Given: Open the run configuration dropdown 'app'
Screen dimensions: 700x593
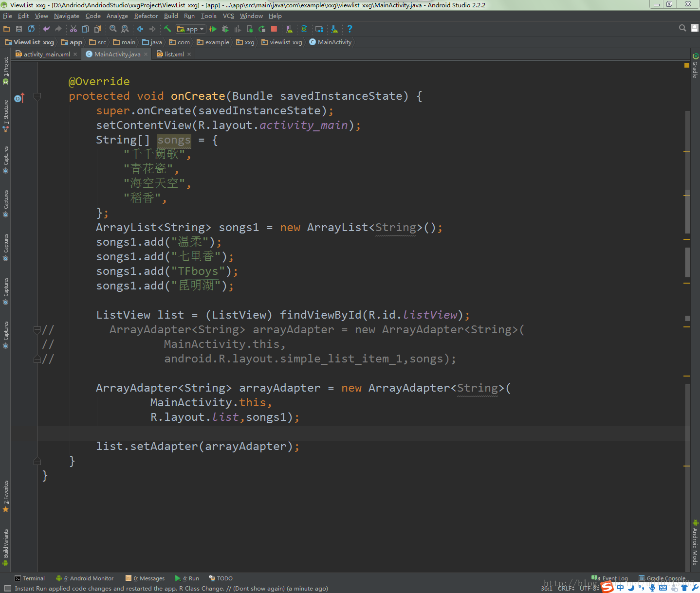Looking at the screenshot, I should (x=191, y=29).
